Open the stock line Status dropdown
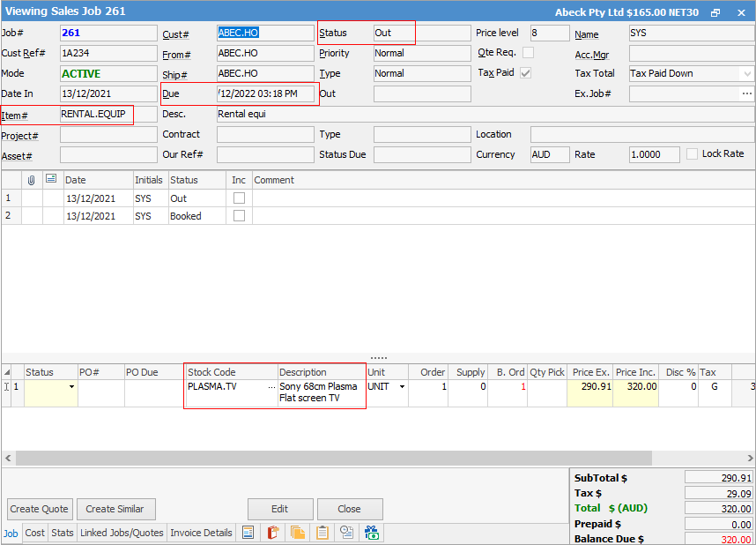 [70, 386]
